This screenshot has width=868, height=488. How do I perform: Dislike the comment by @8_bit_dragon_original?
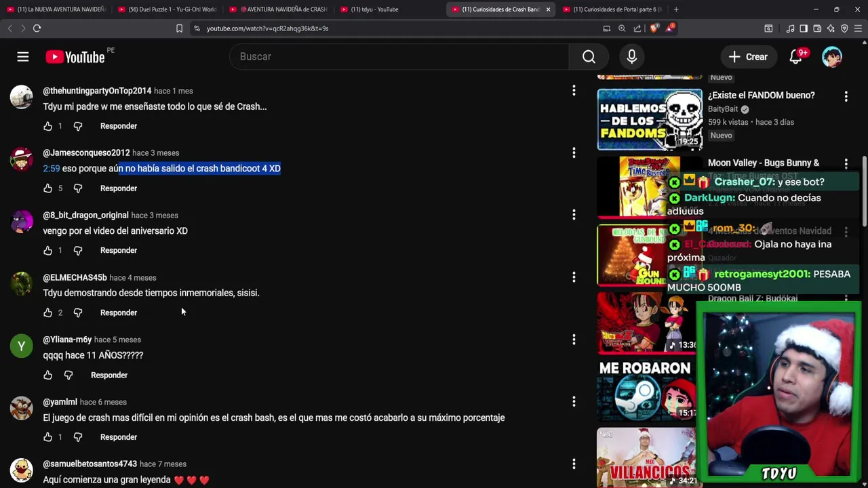(77, 251)
